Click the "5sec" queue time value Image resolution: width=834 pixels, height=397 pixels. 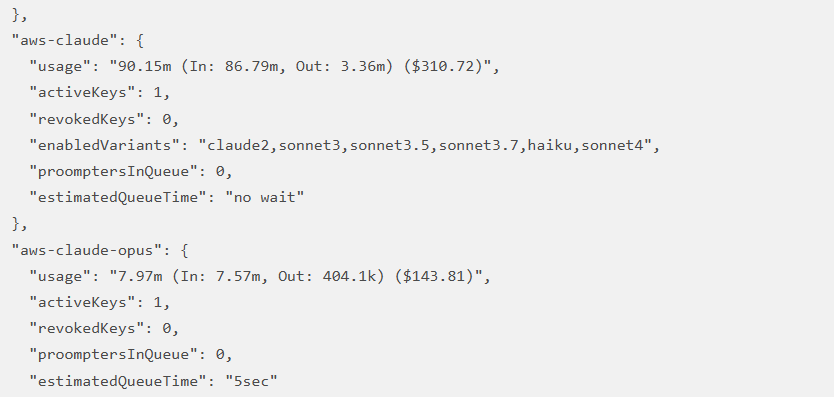(251, 381)
